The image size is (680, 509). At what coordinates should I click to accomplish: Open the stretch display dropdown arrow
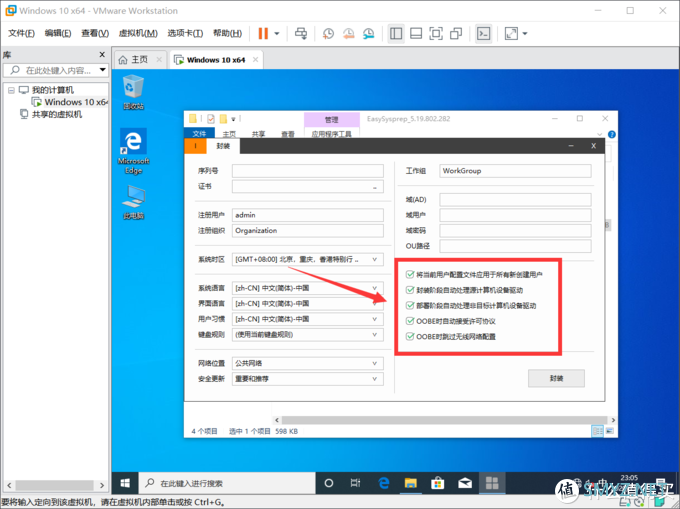525,33
